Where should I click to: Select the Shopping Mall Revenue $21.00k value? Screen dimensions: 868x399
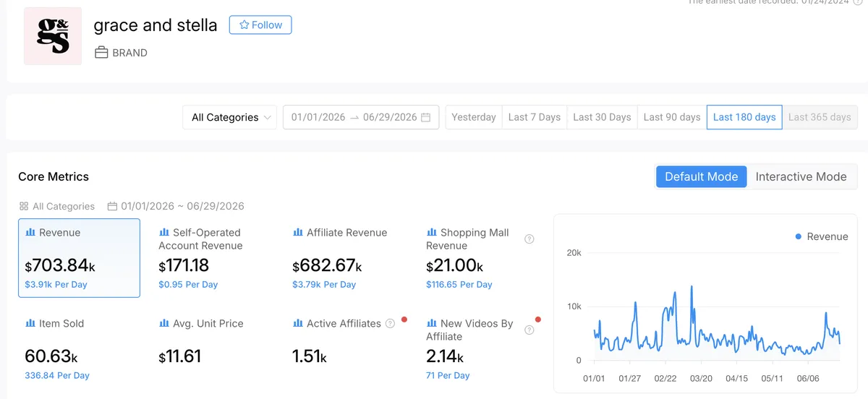coord(454,266)
